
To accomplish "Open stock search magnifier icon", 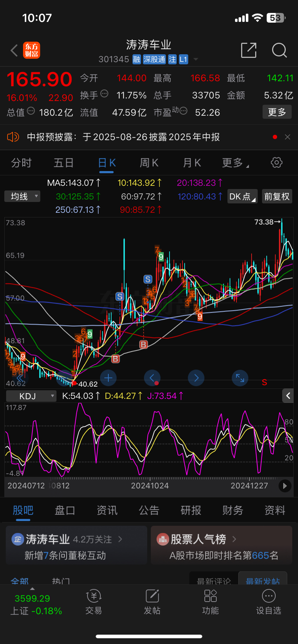I will pyautogui.click(x=279, y=50).
